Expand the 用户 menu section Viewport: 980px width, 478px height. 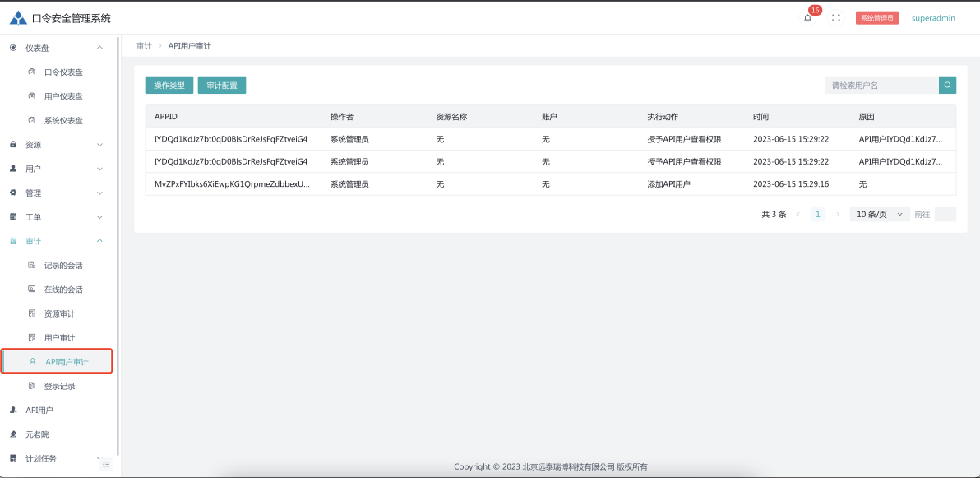pyautogui.click(x=56, y=169)
